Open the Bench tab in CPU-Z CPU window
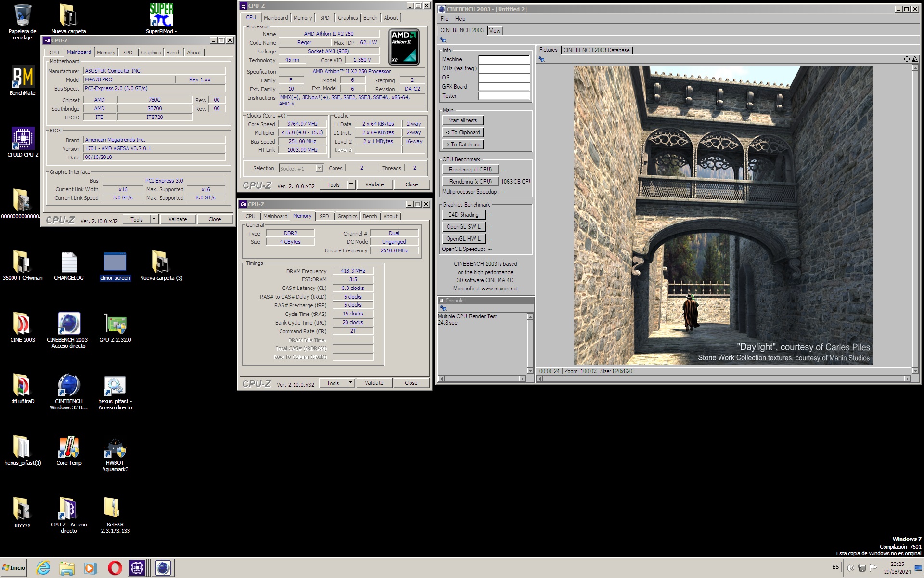Image resolution: width=924 pixels, height=578 pixels. (x=370, y=18)
